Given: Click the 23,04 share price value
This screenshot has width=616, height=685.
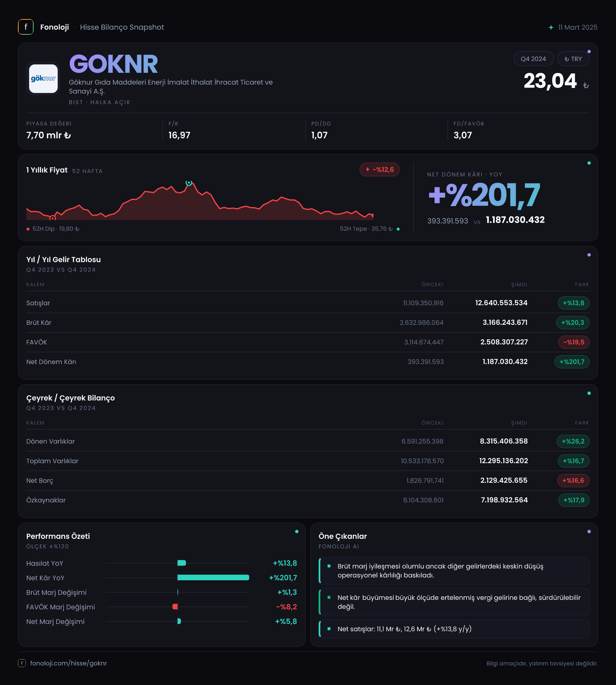Looking at the screenshot, I should 550,81.
